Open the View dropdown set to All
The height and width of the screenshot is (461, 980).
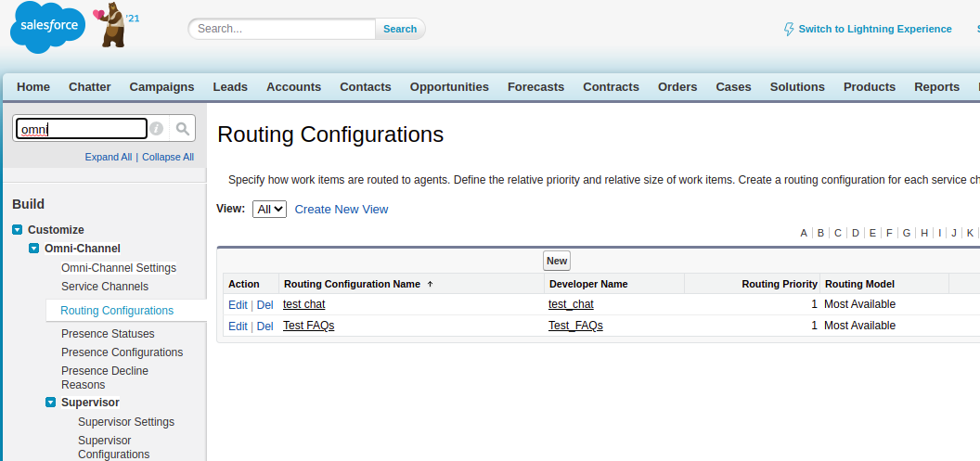coord(269,210)
